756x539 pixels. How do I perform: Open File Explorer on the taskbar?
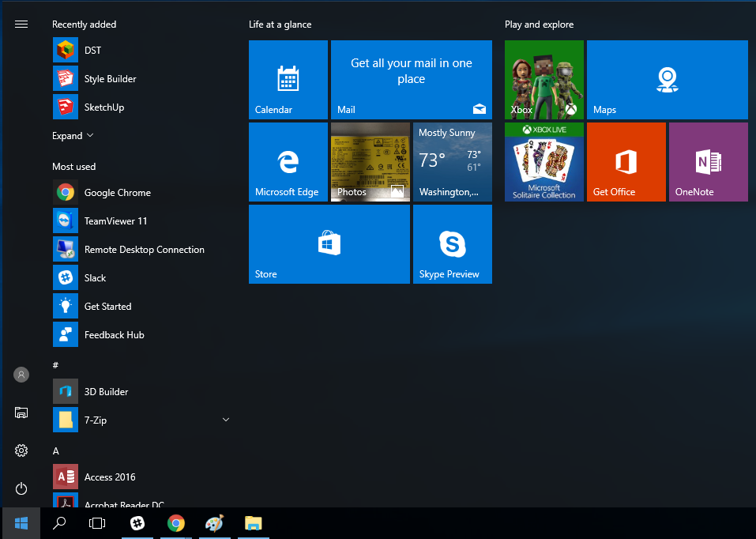click(x=253, y=523)
